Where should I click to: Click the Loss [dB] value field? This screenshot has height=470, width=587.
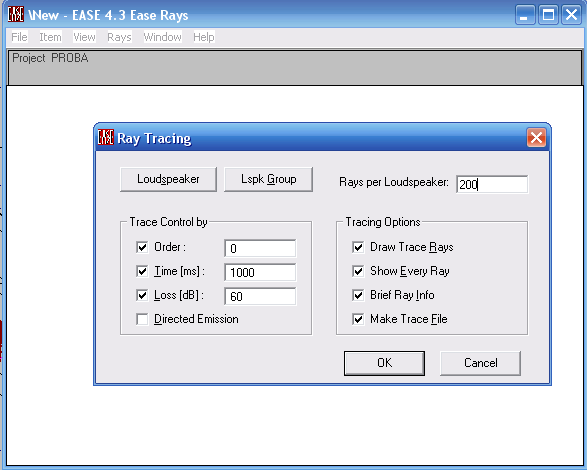click(260, 296)
